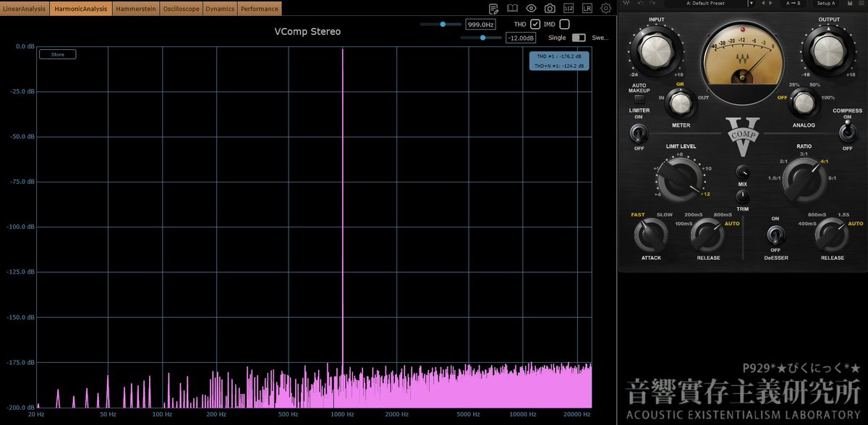Toggle the eye visibility icon
Screen dimensions: 868x425
tap(532, 9)
